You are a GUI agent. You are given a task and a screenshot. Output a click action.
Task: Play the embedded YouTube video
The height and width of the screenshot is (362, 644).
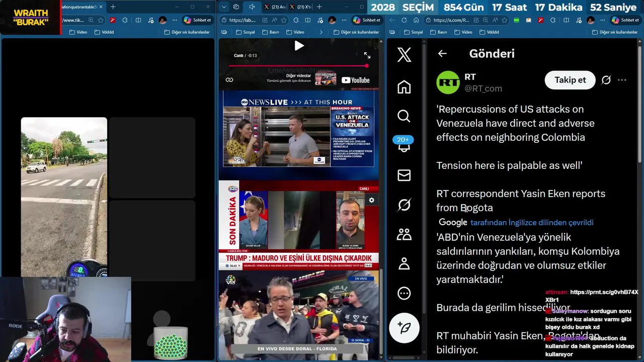point(299,46)
